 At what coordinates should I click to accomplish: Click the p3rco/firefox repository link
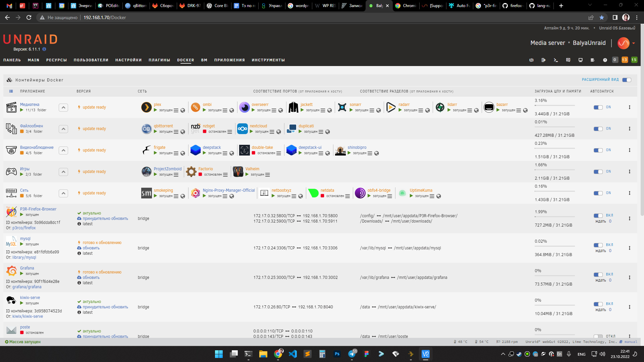click(24, 228)
